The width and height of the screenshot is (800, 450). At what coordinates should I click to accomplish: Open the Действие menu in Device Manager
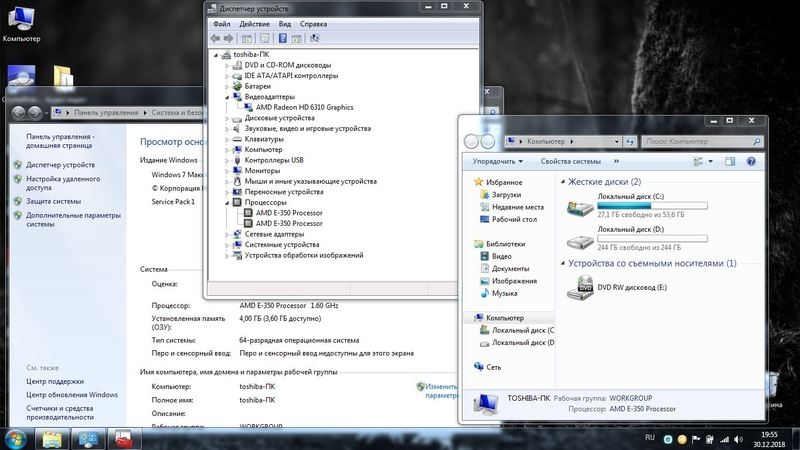(254, 22)
